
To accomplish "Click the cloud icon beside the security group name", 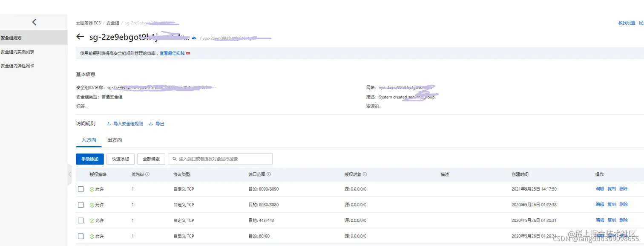I will coord(194,38).
